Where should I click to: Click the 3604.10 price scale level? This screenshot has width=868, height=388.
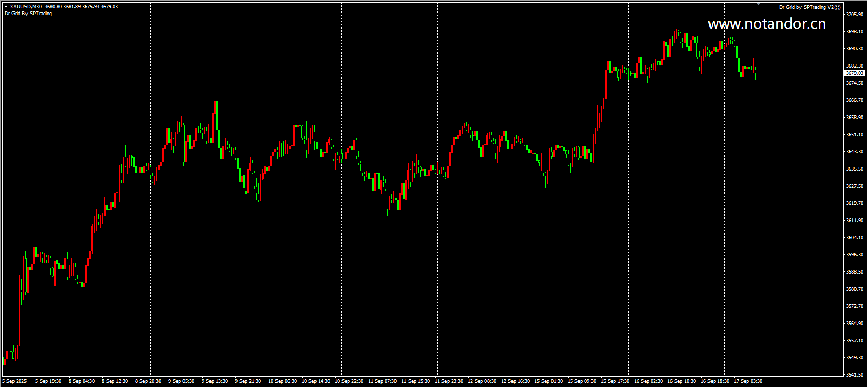(x=855, y=238)
